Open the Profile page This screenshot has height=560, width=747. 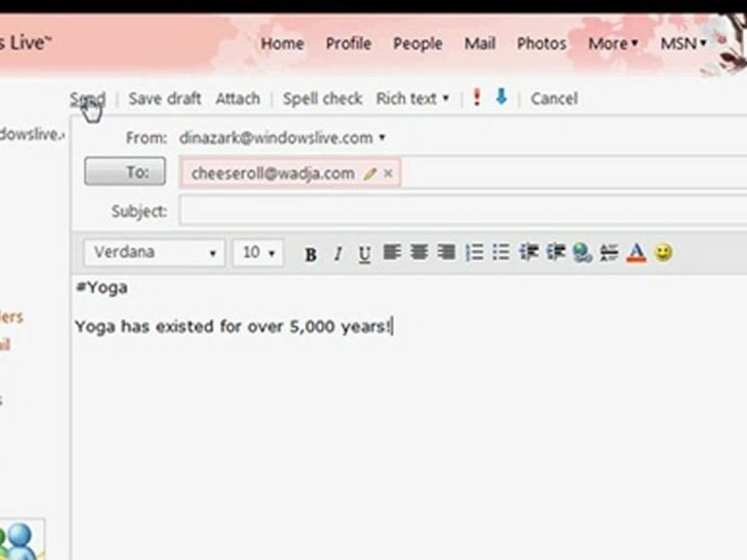tap(349, 44)
